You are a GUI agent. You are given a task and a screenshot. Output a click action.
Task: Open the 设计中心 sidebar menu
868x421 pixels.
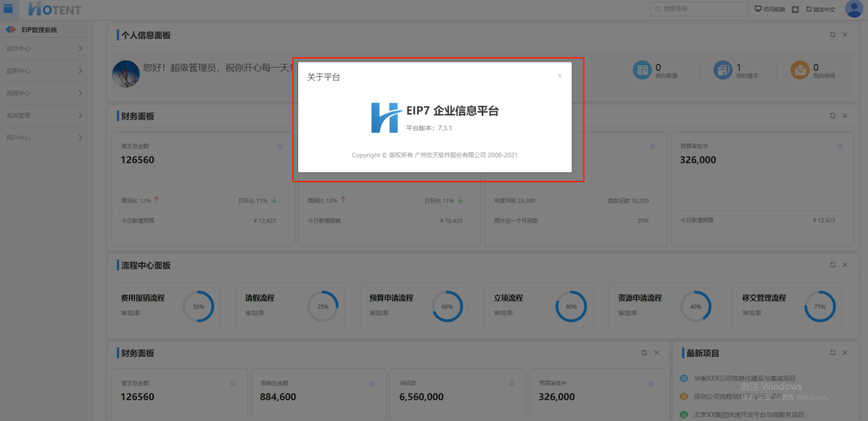pyautogui.click(x=47, y=49)
